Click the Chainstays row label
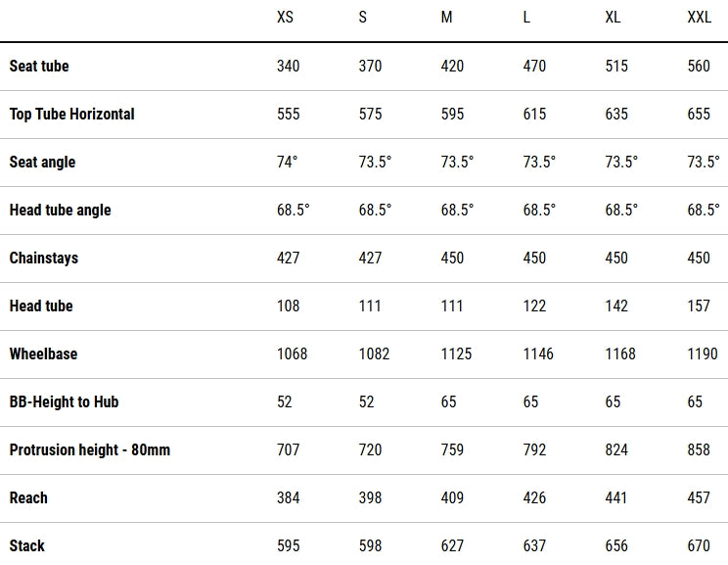Viewport: 728px width, 565px height. point(44,258)
